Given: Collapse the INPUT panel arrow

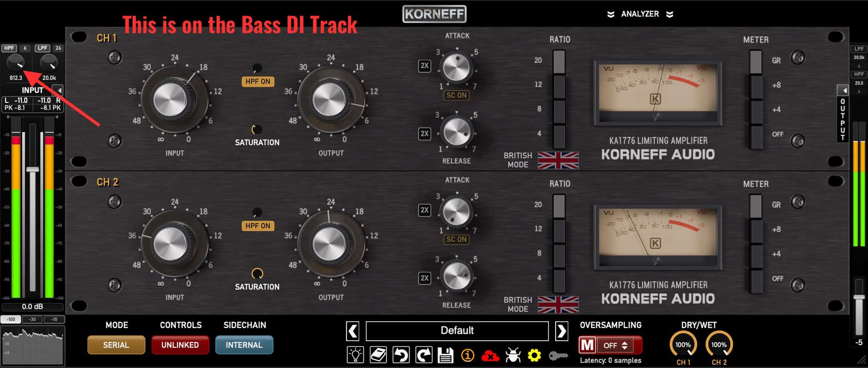Looking at the screenshot, I should coord(58,90).
